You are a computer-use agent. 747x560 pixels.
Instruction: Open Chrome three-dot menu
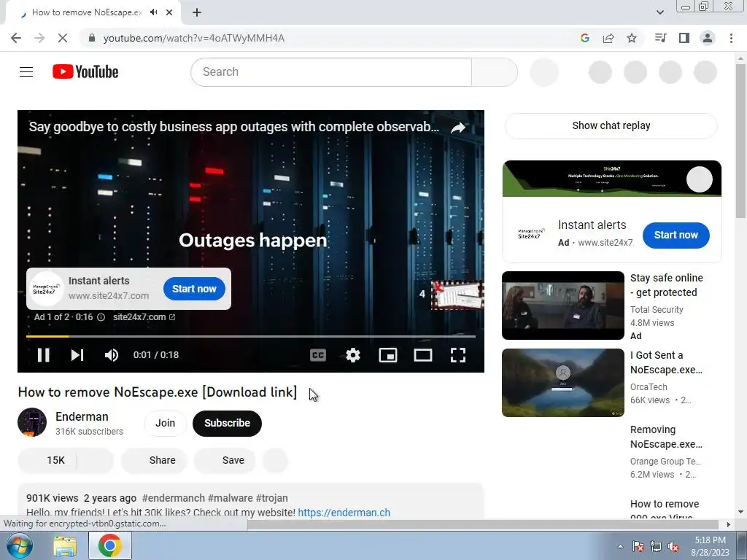pos(731,38)
